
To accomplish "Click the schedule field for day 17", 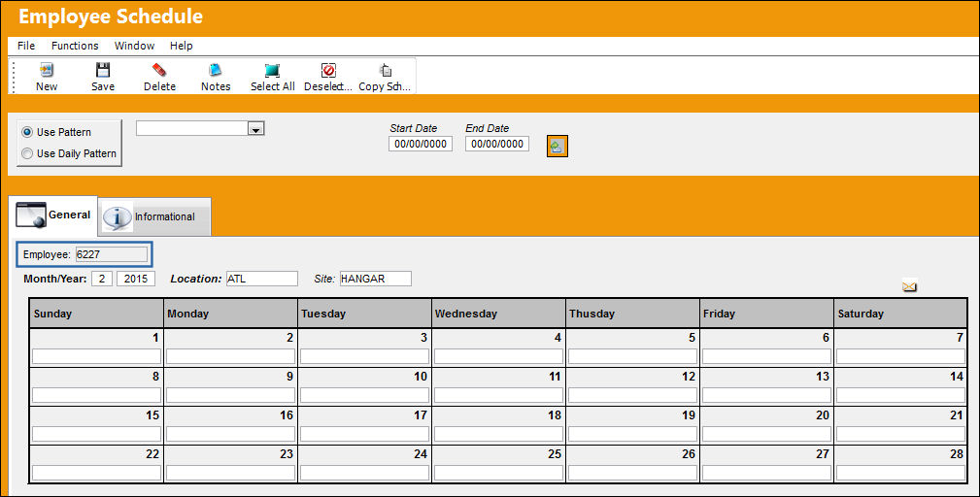I will click(x=364, y=434).
